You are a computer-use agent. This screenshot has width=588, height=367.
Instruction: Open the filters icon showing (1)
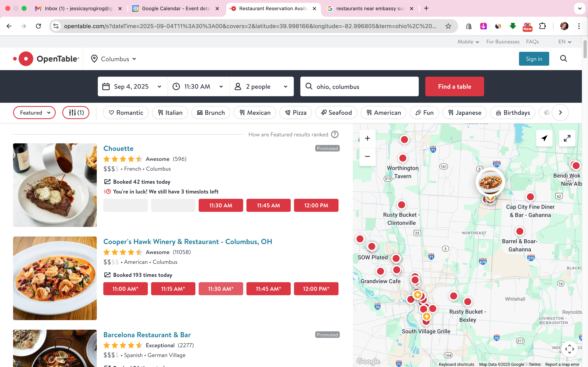[x=76, y=113]
